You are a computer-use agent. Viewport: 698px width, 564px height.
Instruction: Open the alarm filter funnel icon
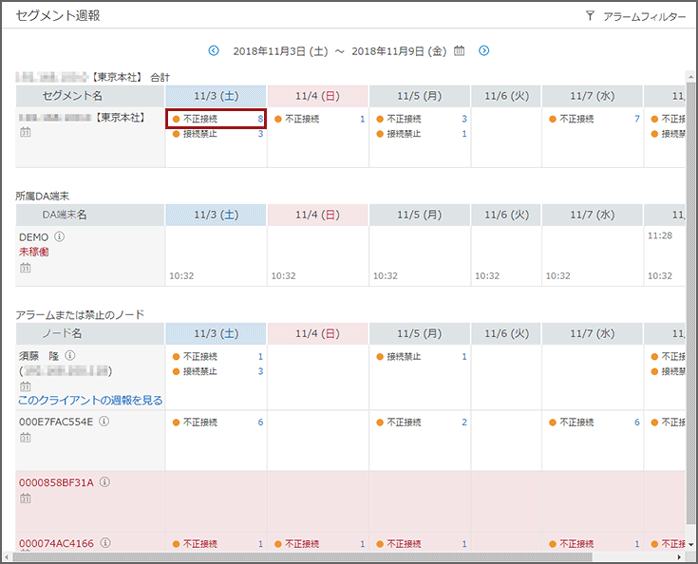(590, 16)
